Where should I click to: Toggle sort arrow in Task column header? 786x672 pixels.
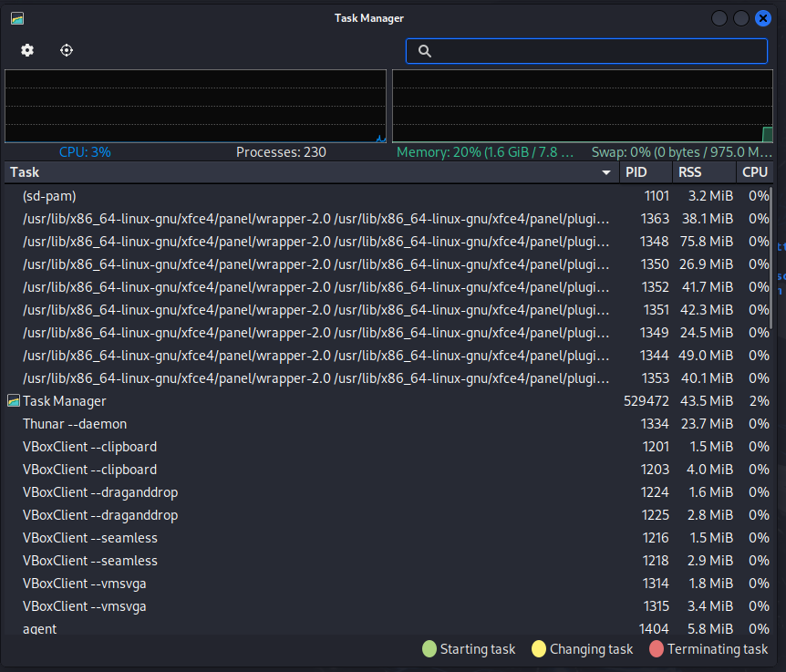[606, 172]
